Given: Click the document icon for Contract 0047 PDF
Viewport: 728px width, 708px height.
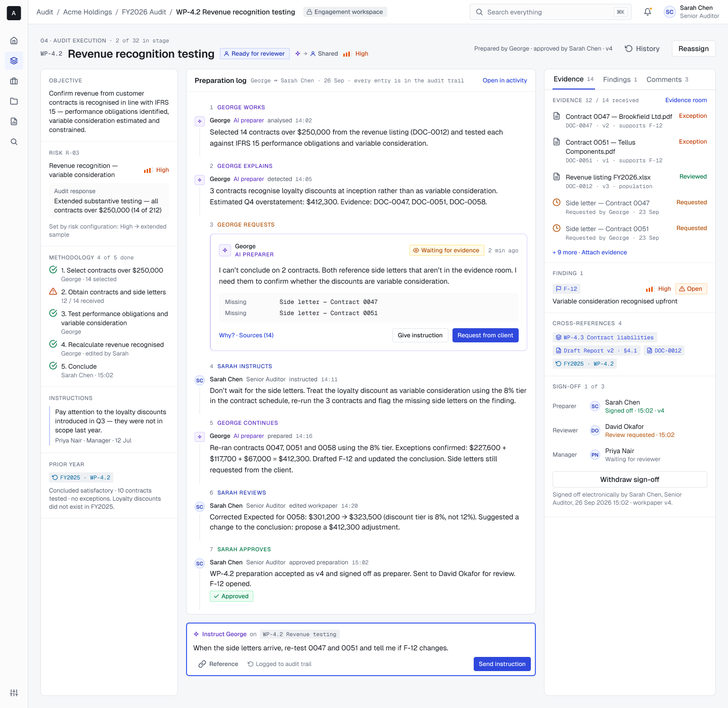Looking at the screenshot, I should coord(557,116).
